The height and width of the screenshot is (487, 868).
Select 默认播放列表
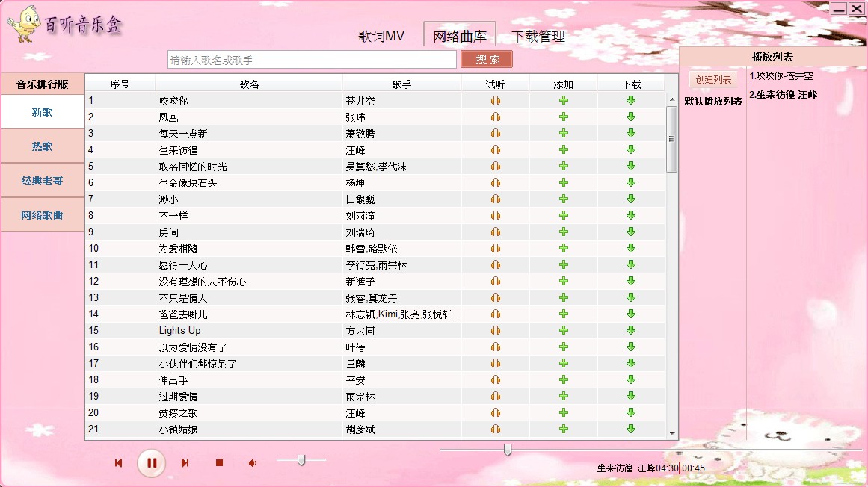tap(713, 101)
